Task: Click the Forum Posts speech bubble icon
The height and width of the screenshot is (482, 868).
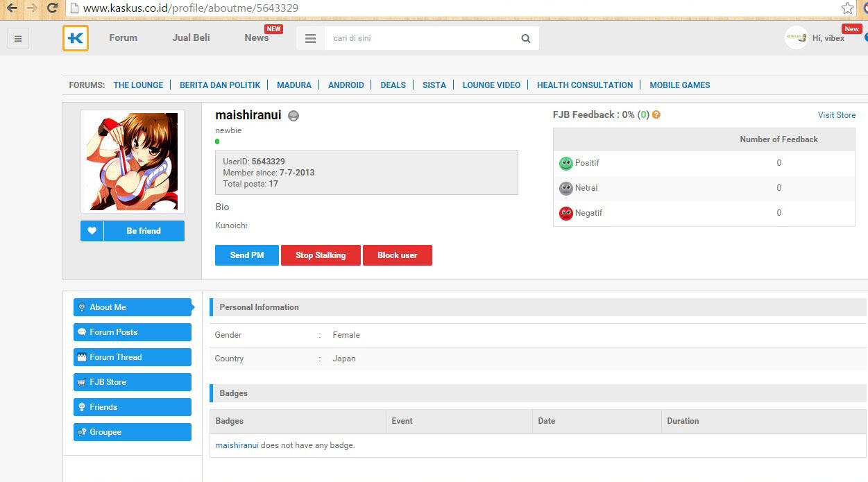Action: pyautogui.click(x=82, y=332)
